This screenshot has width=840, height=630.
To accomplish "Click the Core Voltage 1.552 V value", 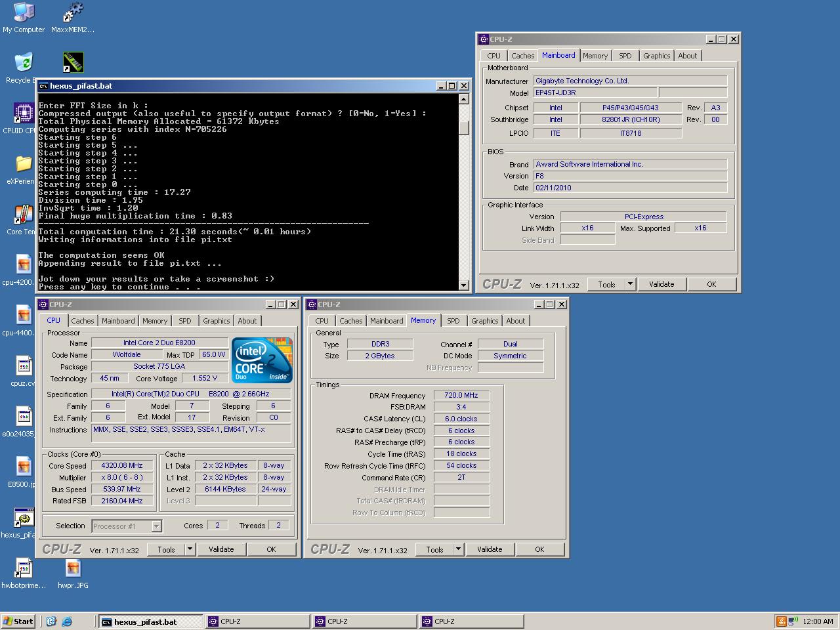I will click(205, 379).
